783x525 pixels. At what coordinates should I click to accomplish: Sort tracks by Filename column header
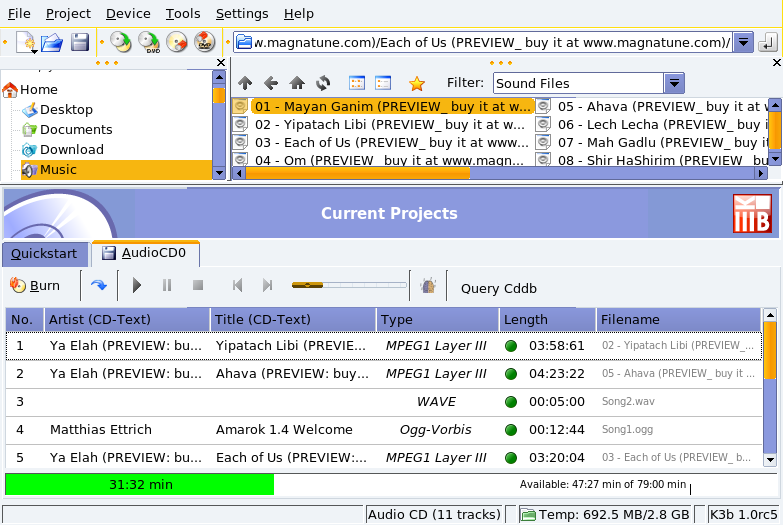679,320
